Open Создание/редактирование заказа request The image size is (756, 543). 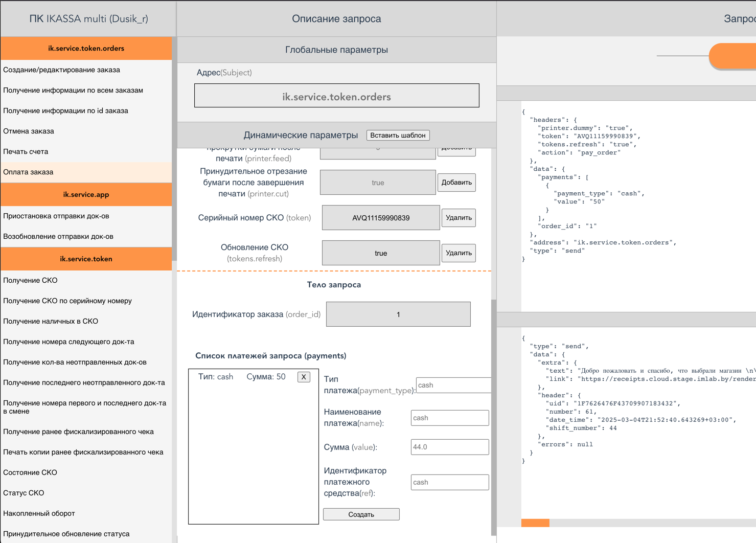62,70
